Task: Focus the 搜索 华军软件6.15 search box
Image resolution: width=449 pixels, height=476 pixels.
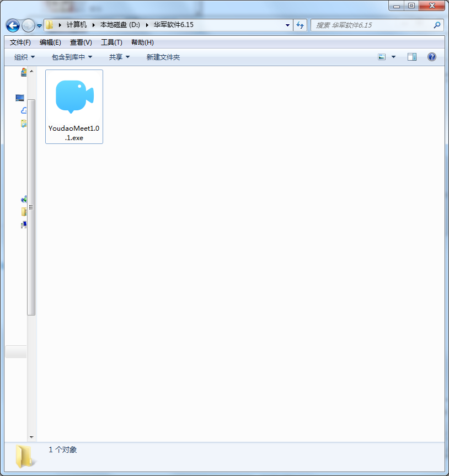Action: point(373,25)
